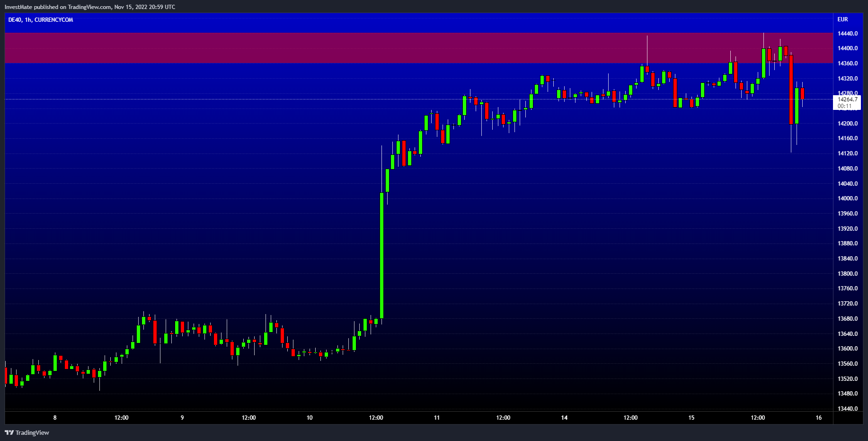Click the TradingView logo at bottom left
Viewport: 868px width, 441px height.
27,432
